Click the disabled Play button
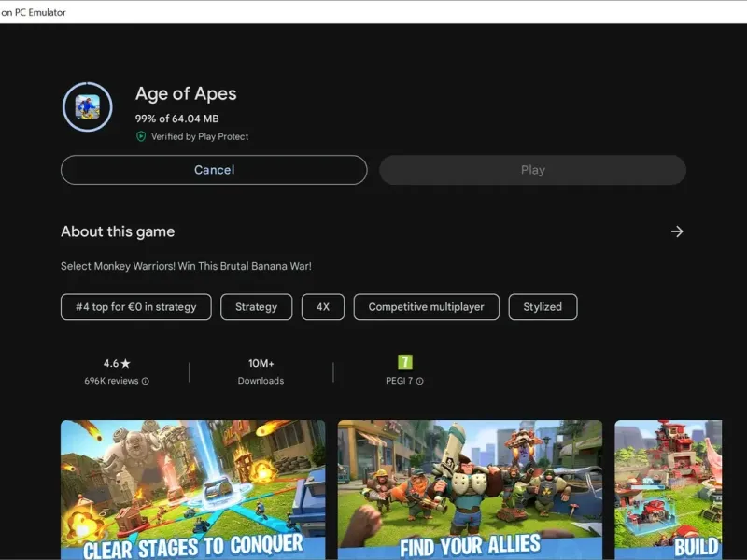The image size is (747, 560). pyautogui.click(x=532, y=170)
